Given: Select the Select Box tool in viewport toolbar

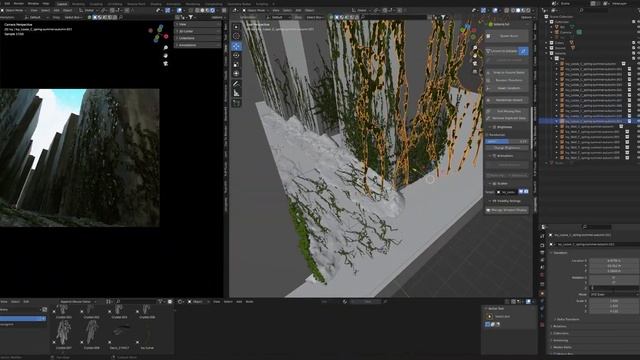Looking at the screenshot, I should coord(236,27).
